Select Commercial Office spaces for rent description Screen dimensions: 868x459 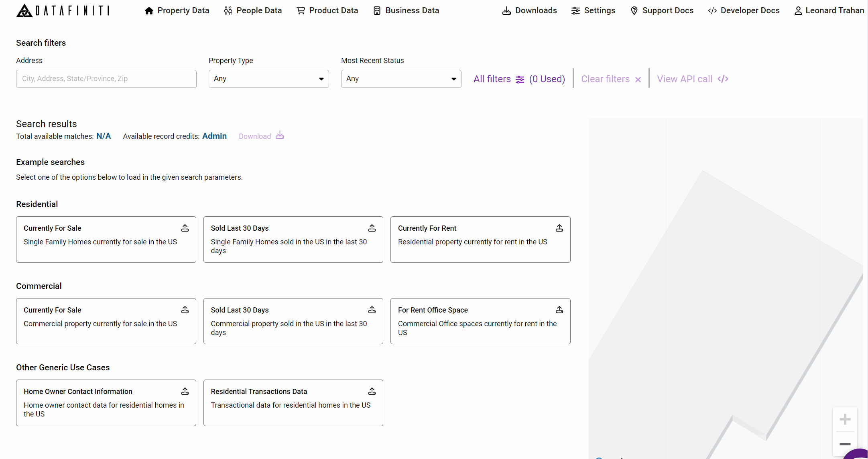[478, 328]
